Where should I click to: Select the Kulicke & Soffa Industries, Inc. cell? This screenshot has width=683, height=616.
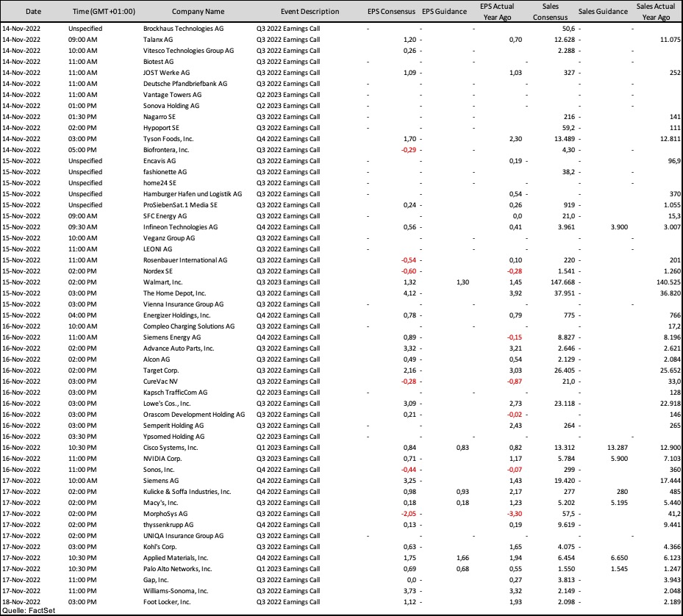(x=187, y=492)
